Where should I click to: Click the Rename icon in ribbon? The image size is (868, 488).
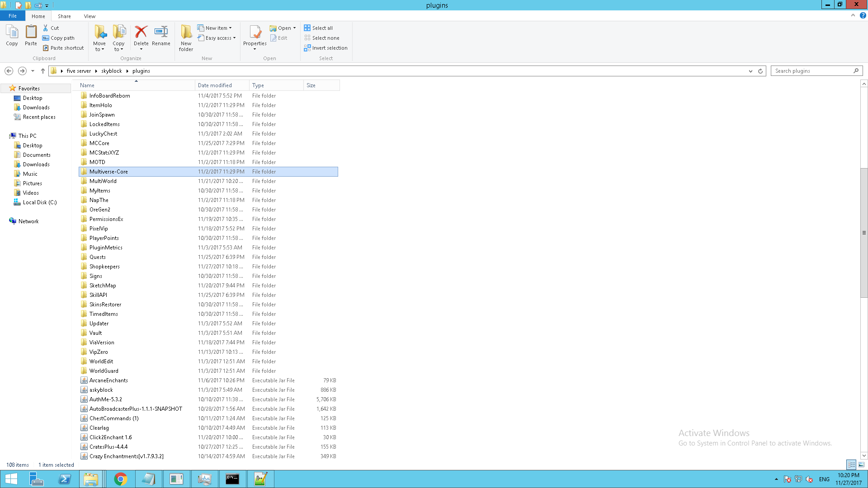click(161, 33)
